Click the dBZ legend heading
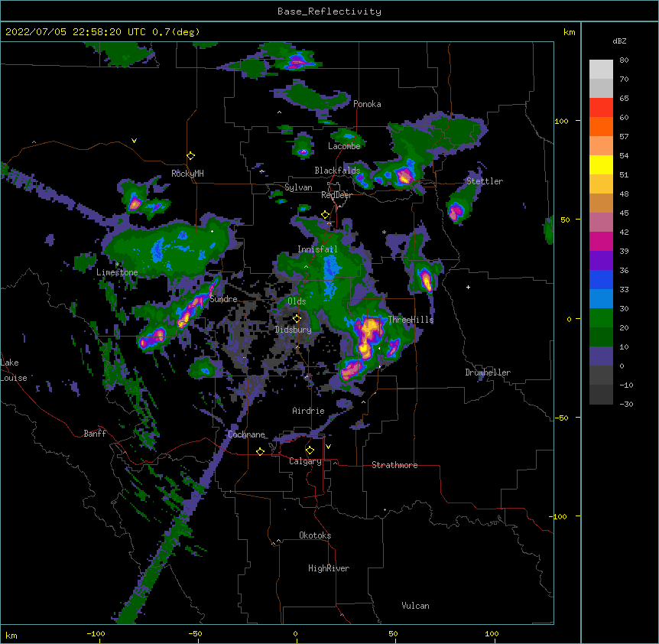This screenshot has height=644, width=659. pos(619,41)
